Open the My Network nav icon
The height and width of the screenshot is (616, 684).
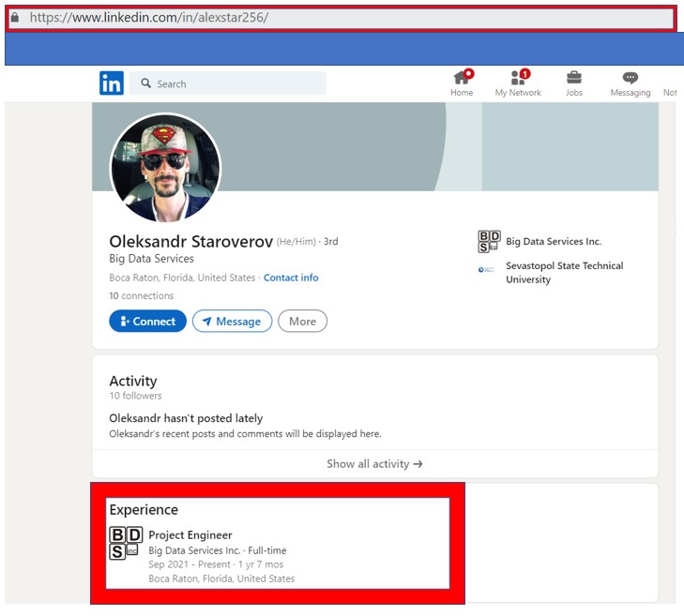(518, 83)
